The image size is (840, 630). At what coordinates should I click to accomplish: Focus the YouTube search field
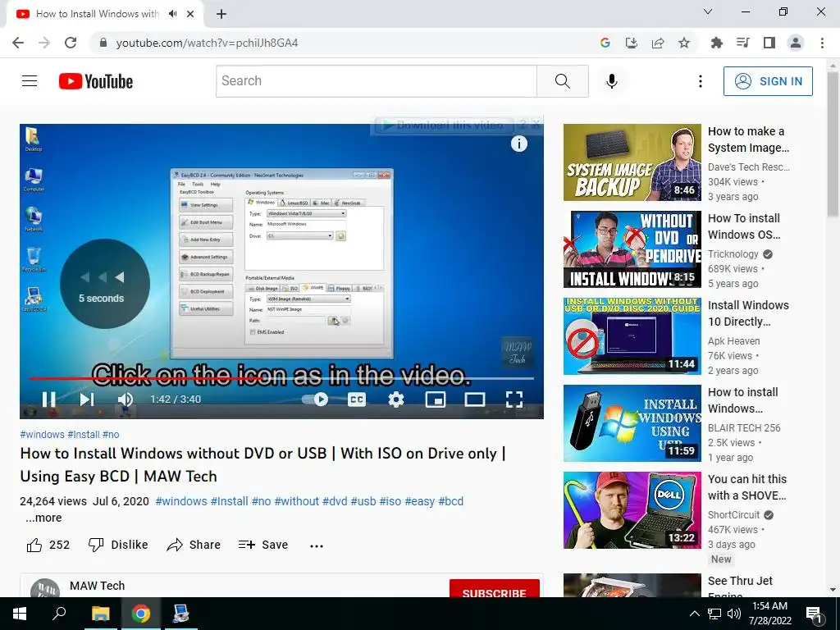[377, 81]
